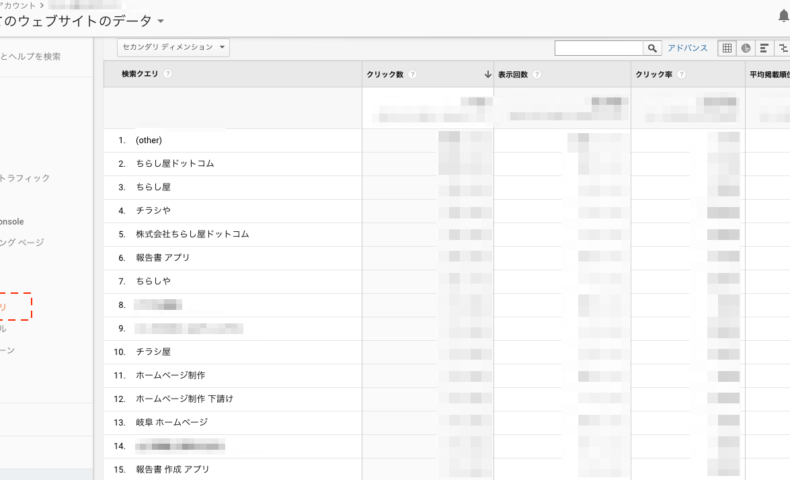Click query 報告書 作成 アプリ

[172, 469]
